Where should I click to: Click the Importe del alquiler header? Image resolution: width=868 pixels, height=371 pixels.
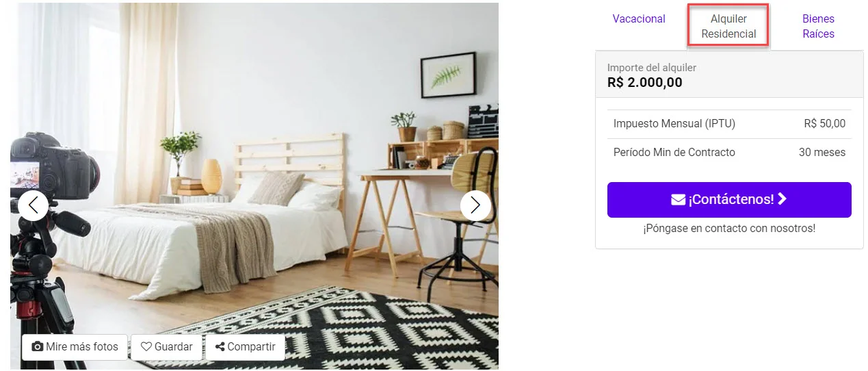652,67
